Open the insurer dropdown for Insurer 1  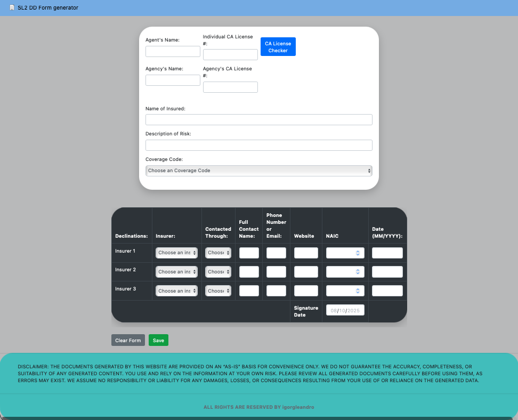[x=176, y=253]
